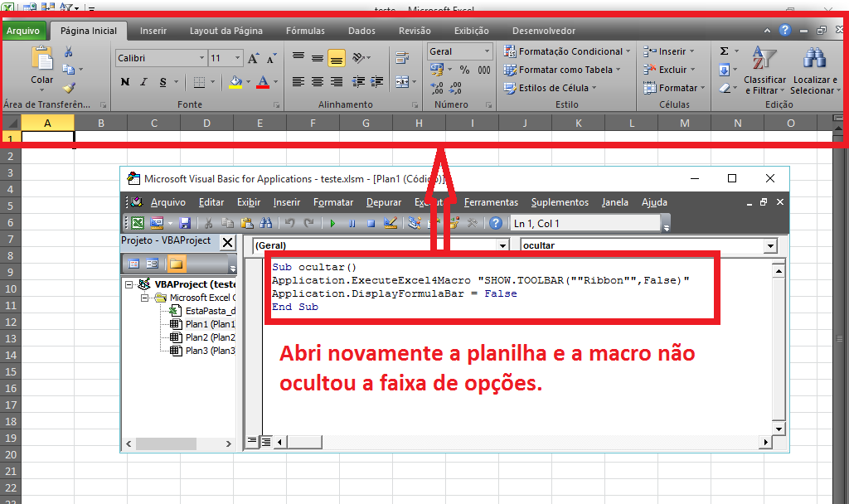Click the decrease decimal places icon

pyautogui.click(x=456, y=87)
